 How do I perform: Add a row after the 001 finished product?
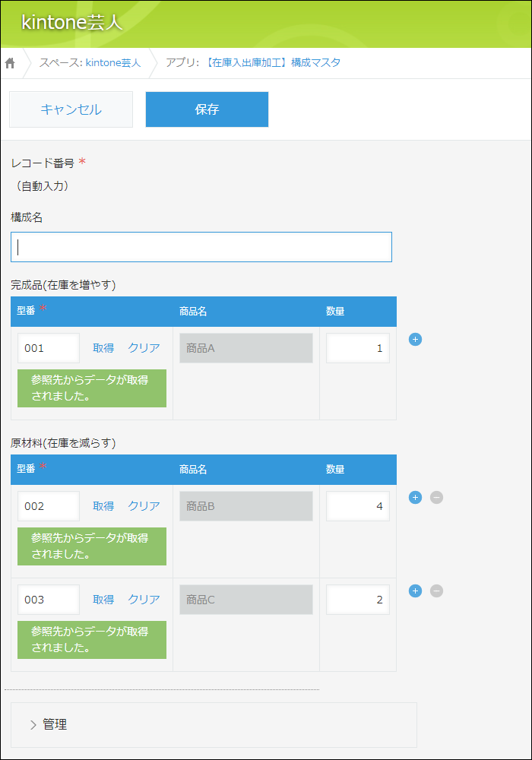point(415,339)
